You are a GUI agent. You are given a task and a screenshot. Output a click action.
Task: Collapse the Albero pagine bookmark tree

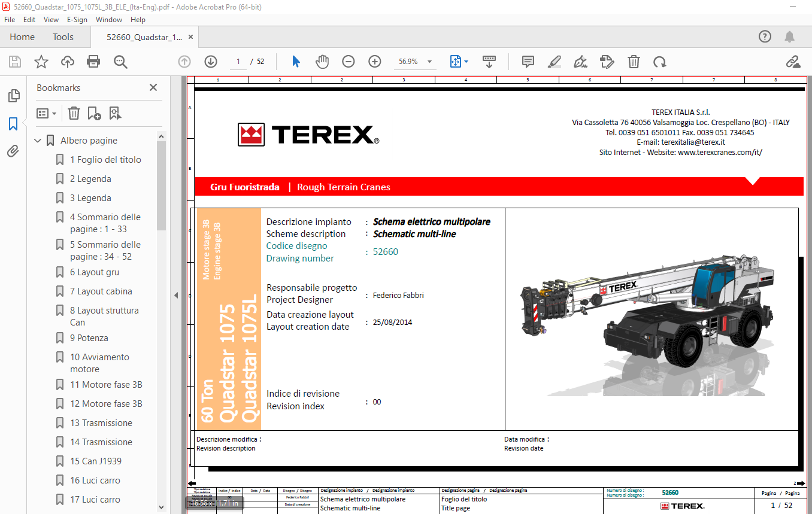pos(37,140)
